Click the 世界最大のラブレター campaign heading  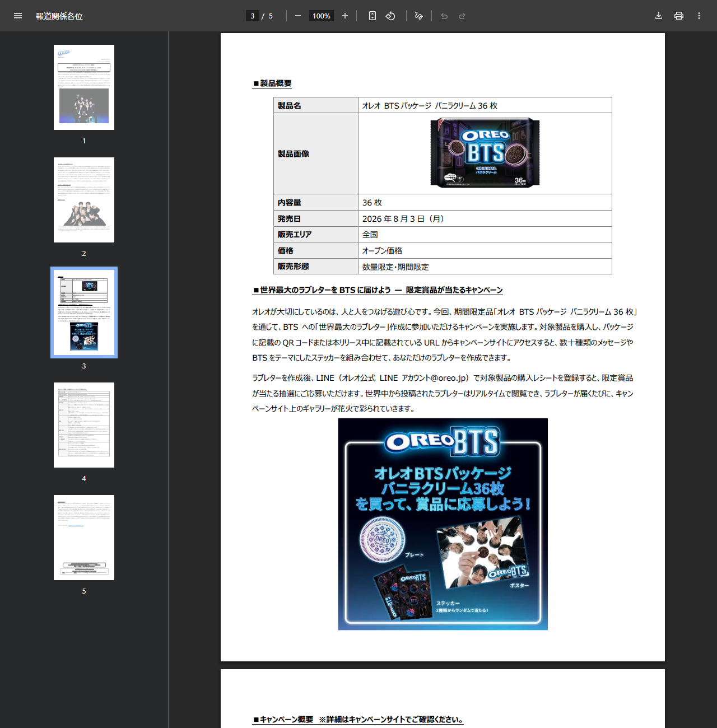click(x=378, y=290)
